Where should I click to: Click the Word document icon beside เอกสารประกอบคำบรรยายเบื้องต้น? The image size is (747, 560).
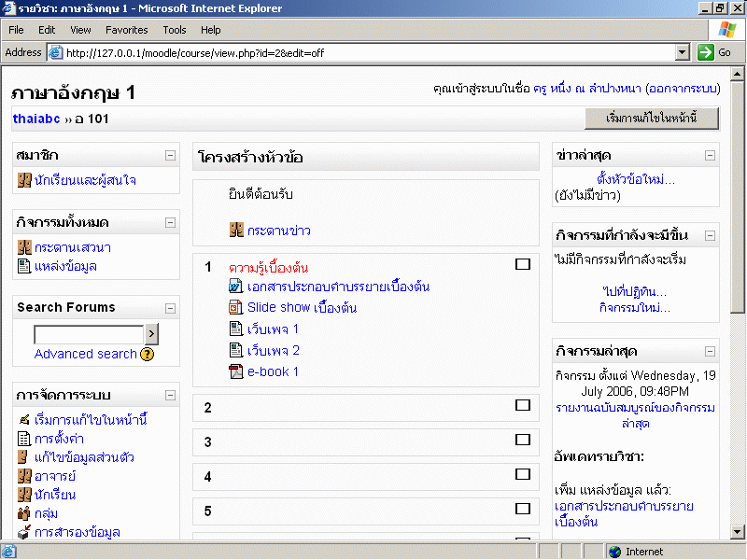coord(235,287)
